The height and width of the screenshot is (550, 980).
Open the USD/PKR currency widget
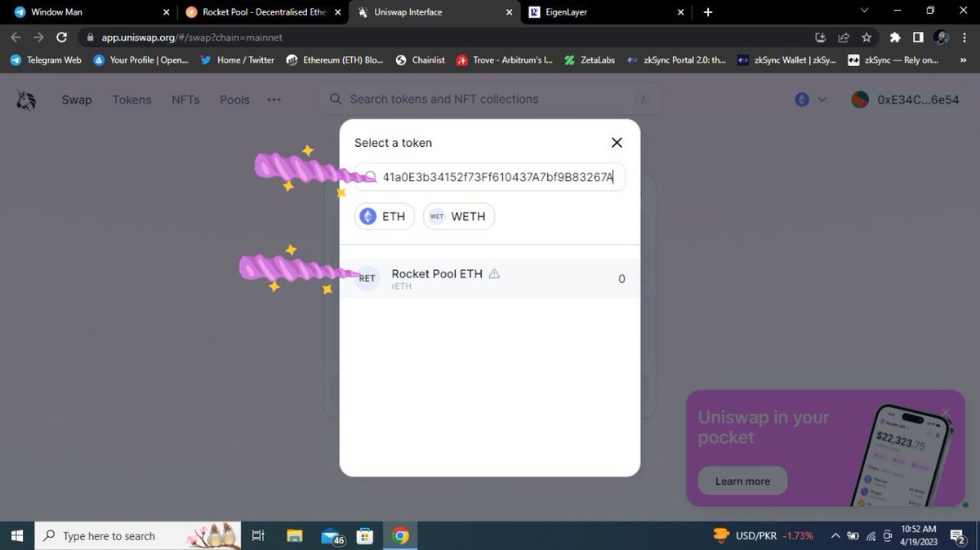(x=764, y=535)
